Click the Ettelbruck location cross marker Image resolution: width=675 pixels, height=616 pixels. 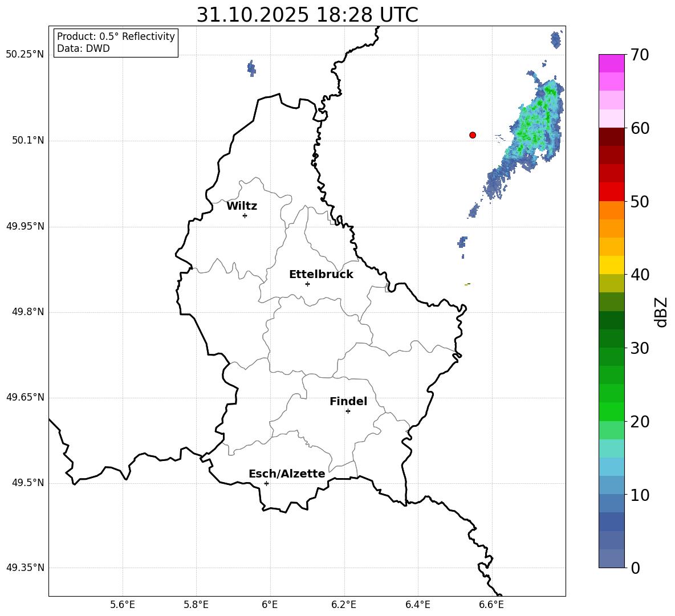click(x=307, y=284)
